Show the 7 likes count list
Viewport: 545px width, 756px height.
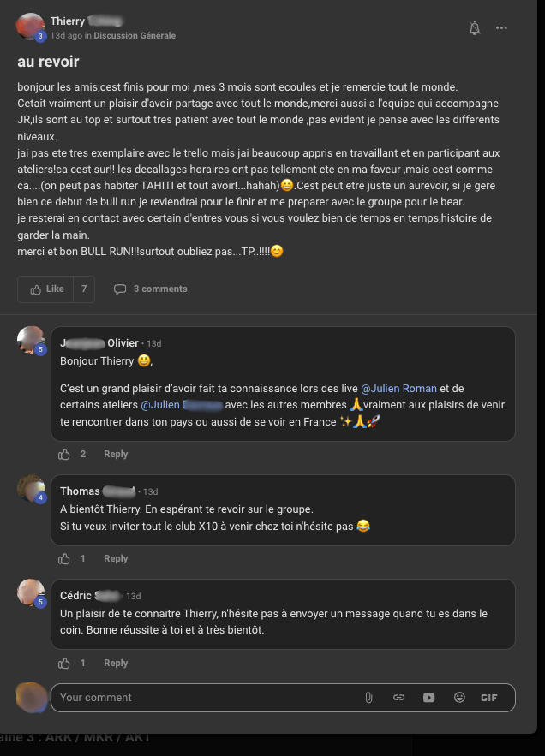(84, 289)
